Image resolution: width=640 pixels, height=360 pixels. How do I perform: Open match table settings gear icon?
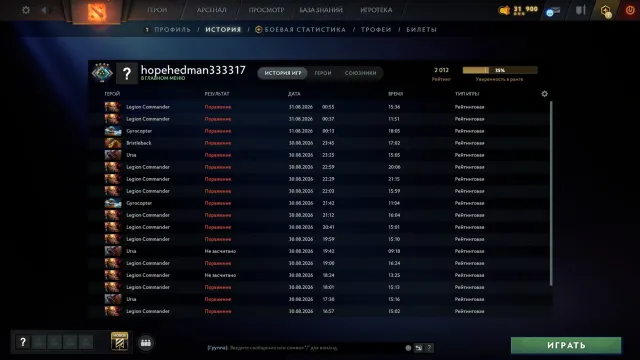pyautogui.click(x=544, y=94)
